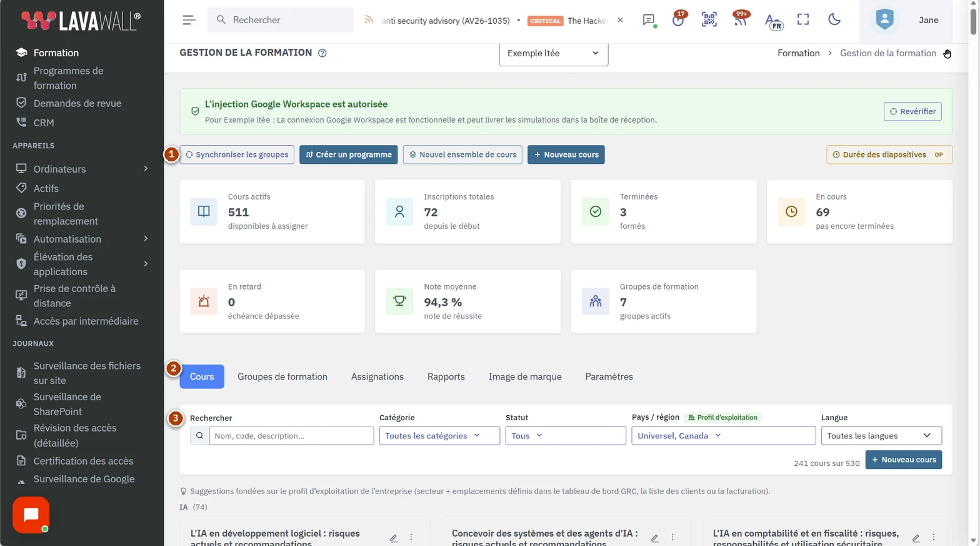Click Créer un programme button
This screenshot has width=980, height=546.
point(349,154)
